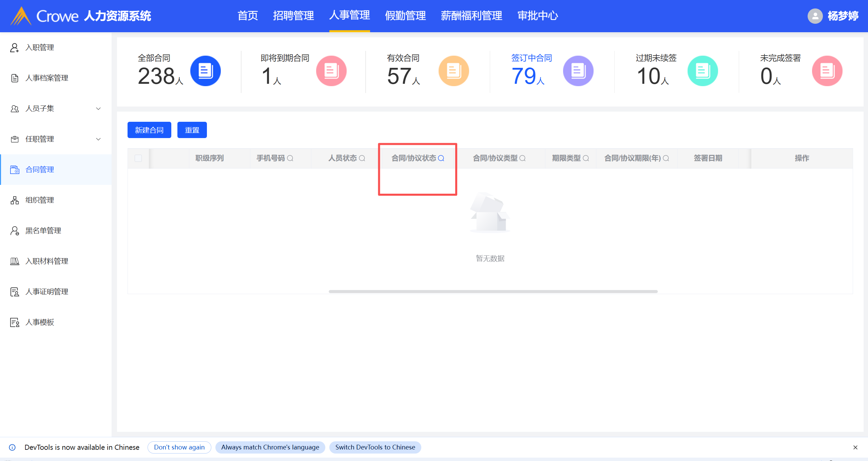This screenshot has height=461, width=868.
Task: Switch to the 审批中心 top tab
Action: [537, 16]
